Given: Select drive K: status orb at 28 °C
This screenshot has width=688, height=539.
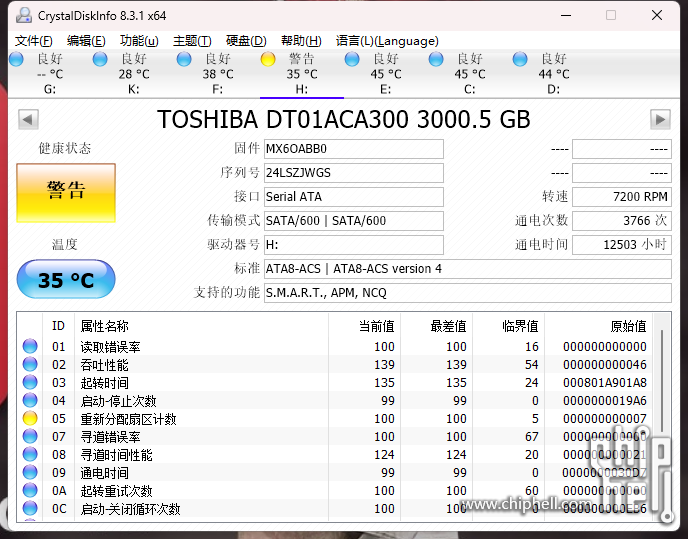Looking at the screenshot, I should [x=100, y=59].
